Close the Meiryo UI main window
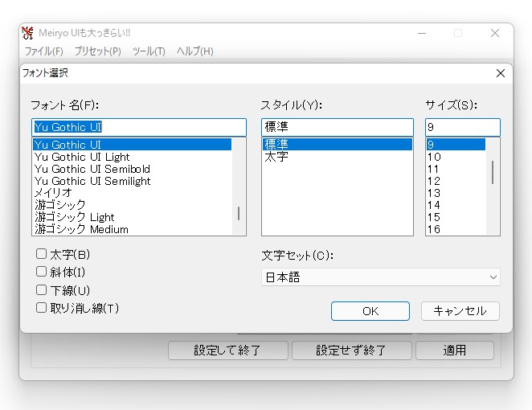Image resolution: width=532 pixels, height=410 pixels. [x=495, y=33]
